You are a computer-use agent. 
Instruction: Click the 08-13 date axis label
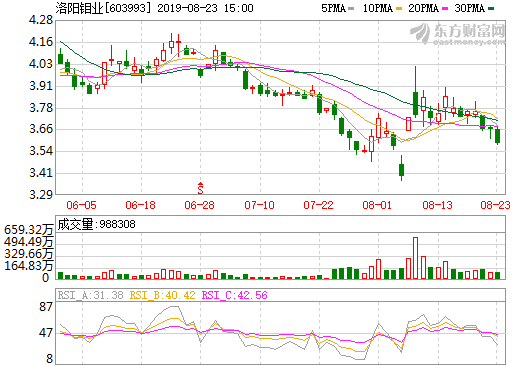pos(437,205)
